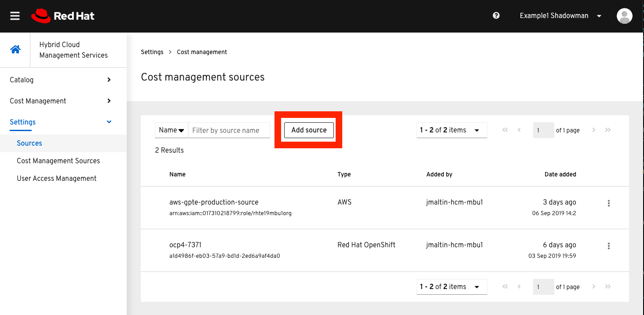
Task: Click the Date added column header
Action: coord(560,174)
